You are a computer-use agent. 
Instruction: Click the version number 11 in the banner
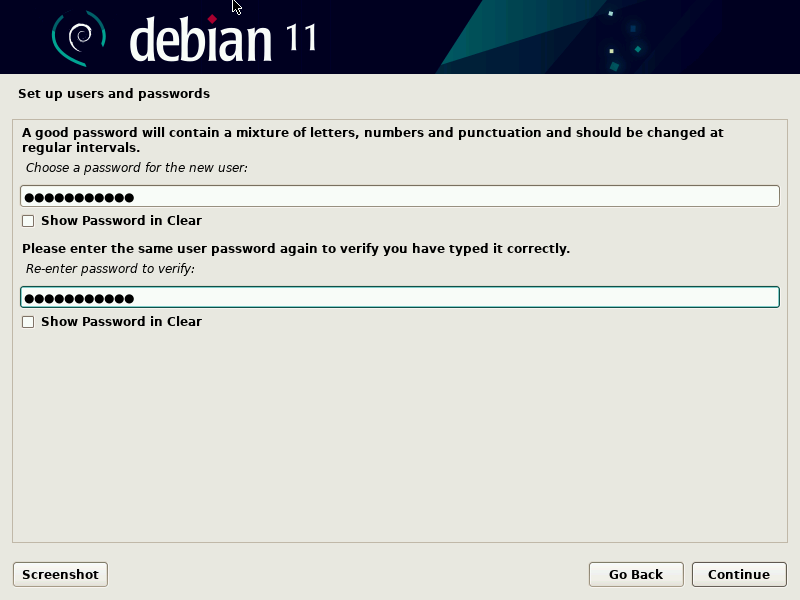pyautogui.click(x=301, y=37)
